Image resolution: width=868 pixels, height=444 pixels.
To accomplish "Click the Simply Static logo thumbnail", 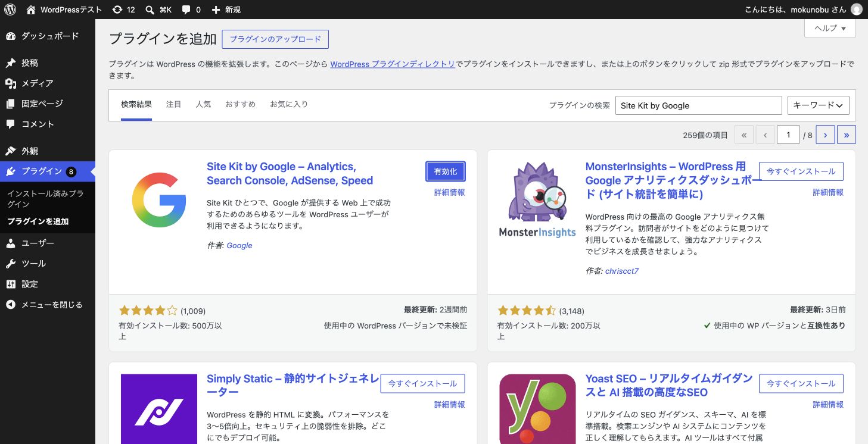I will tap(159, 409).
